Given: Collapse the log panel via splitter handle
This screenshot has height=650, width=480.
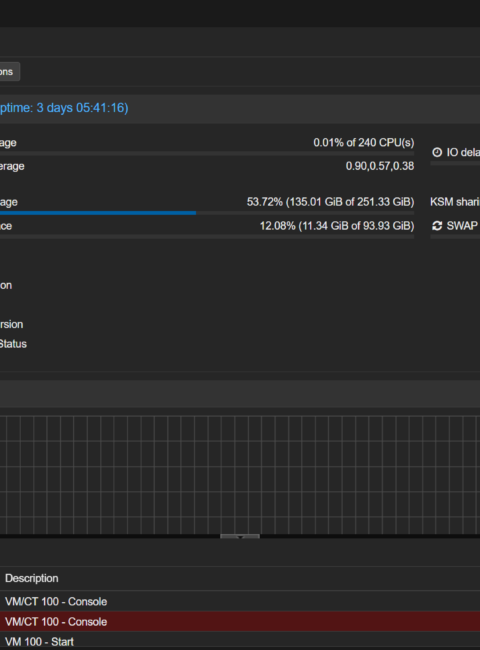Looking at the screenshot, I should coord(240,536).
